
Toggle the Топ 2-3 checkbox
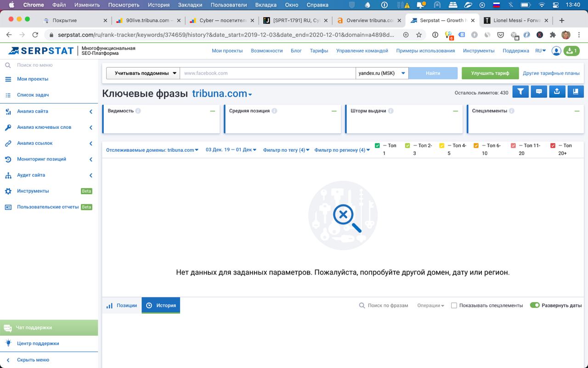tap(407, 146)
